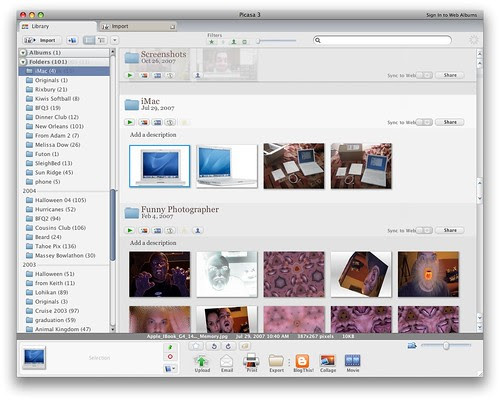This screenshot has width=500, height=400.
Task: Create movie presentation for iMac folder
Action: coord(157,122)
